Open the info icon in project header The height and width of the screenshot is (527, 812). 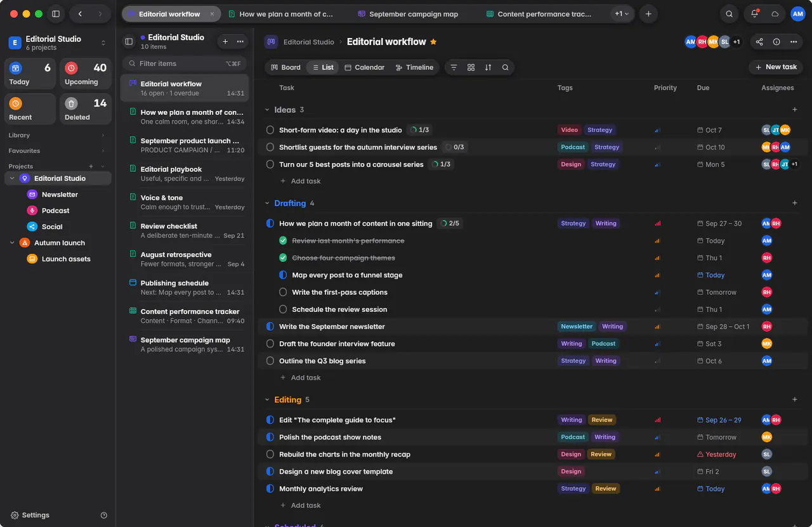tap(776, 42)
